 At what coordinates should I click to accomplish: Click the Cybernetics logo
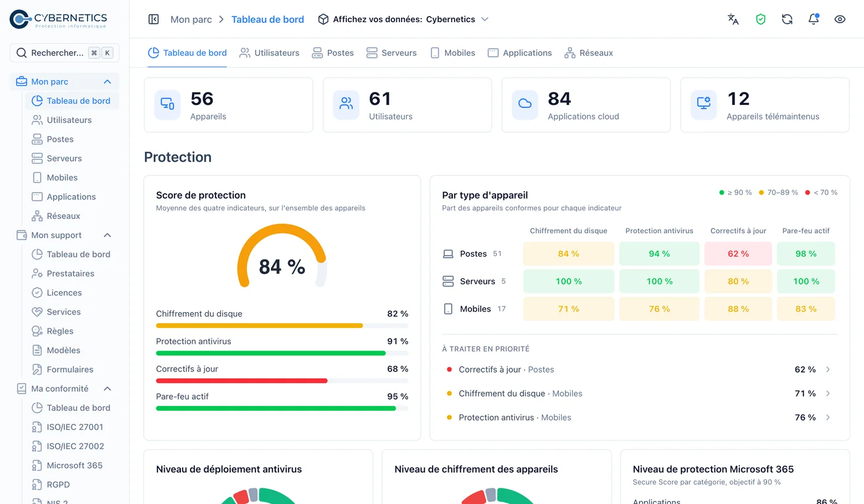(59, 20)
